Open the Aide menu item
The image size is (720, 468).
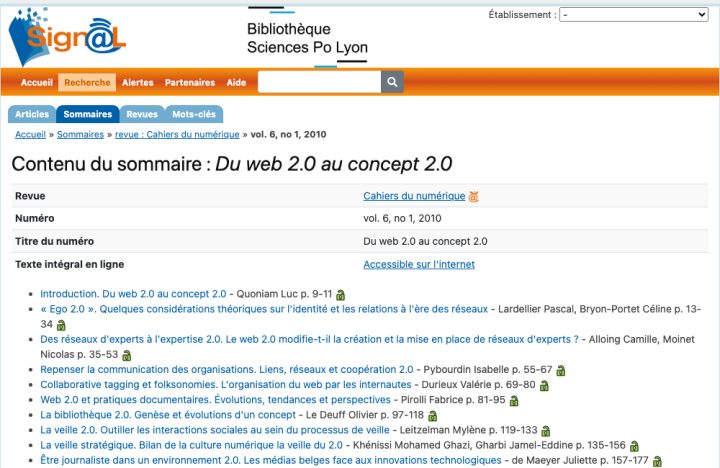point(236,83)
